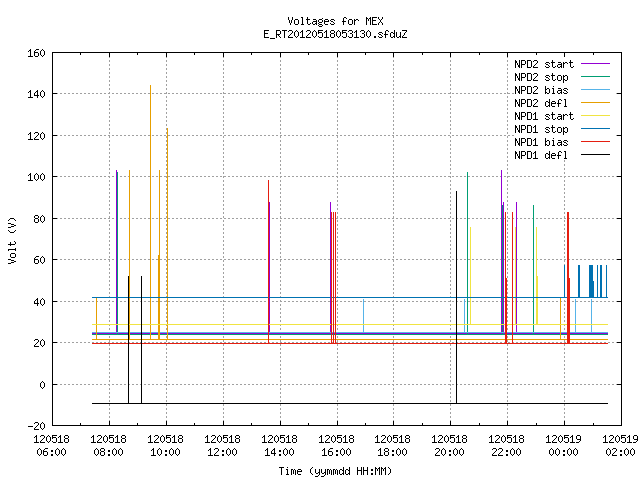Click the 80 y-axis tick label
The height and width of the screenshot is (480, 640).
[39, 219]
